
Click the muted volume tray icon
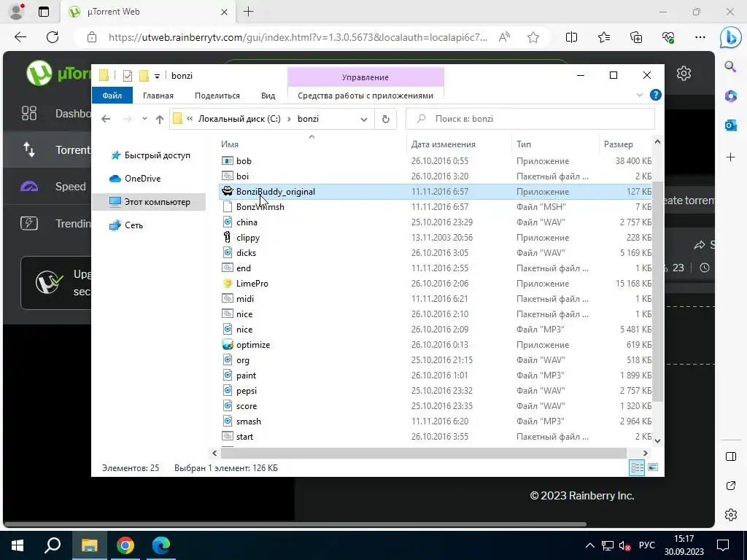[x=624, y=545]
